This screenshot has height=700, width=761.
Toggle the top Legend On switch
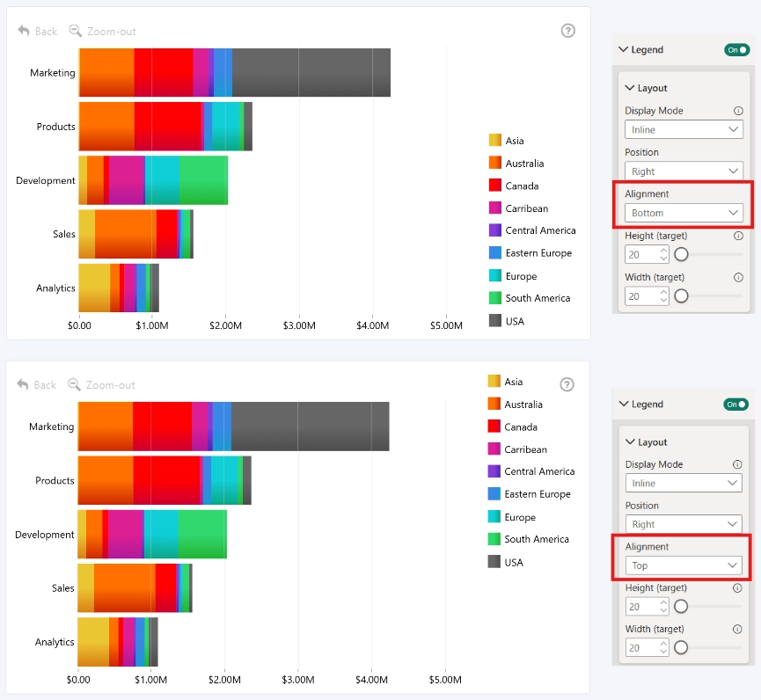(736, 50)
